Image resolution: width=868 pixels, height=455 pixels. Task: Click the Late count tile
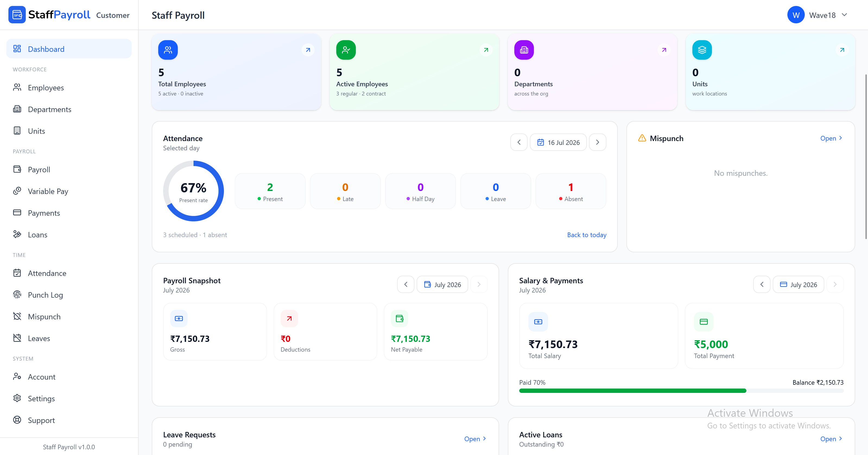pos(345,191)
